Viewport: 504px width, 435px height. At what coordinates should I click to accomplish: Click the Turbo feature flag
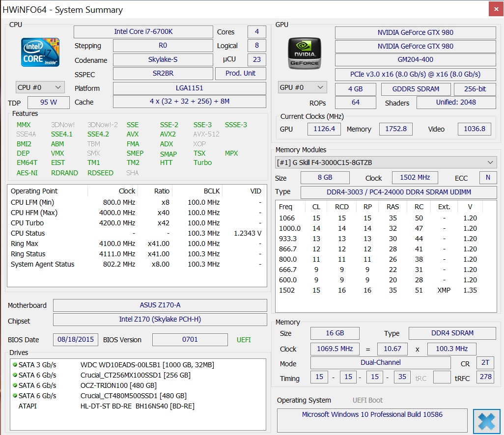pyautogui.click(x=202, y=163)
